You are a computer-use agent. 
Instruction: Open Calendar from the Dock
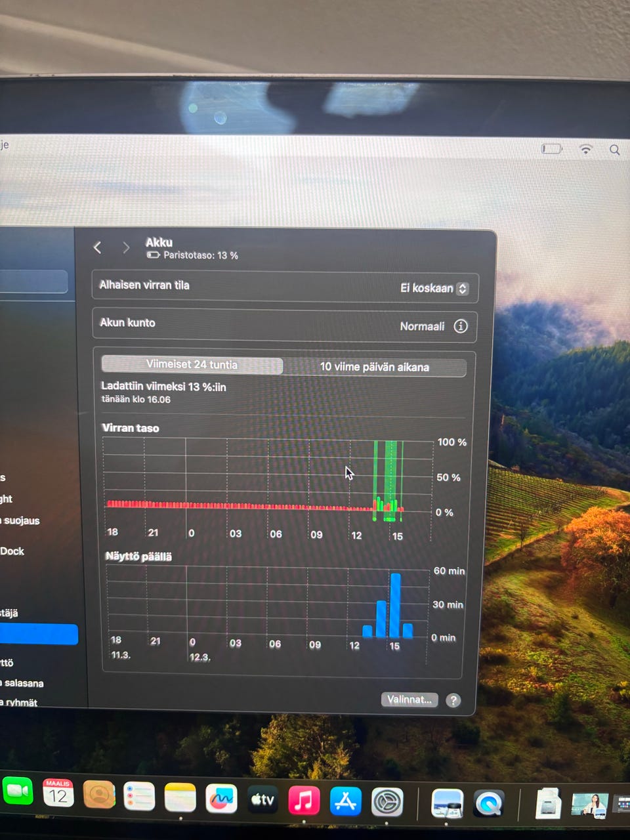(58, 794)
